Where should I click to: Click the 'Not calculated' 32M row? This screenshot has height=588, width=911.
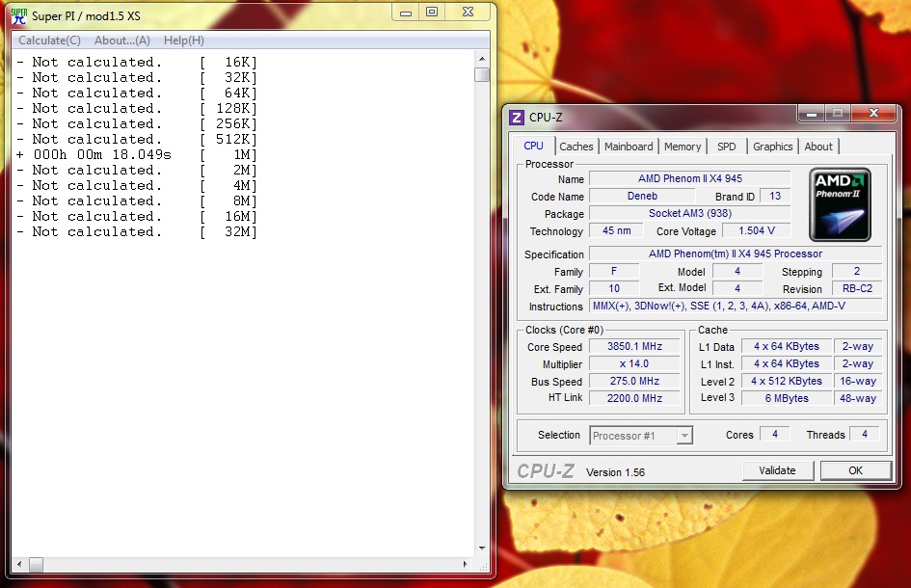pos(137,232)
